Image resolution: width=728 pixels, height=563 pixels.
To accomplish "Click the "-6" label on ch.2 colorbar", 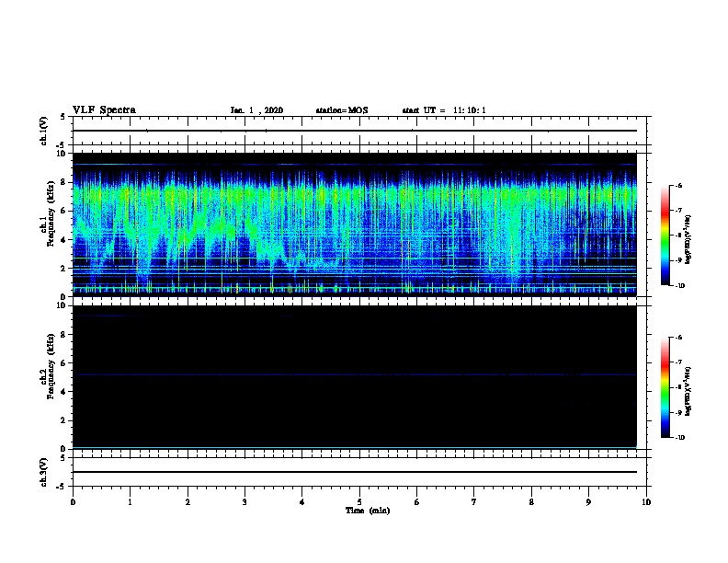I will (x=678, y=338).
